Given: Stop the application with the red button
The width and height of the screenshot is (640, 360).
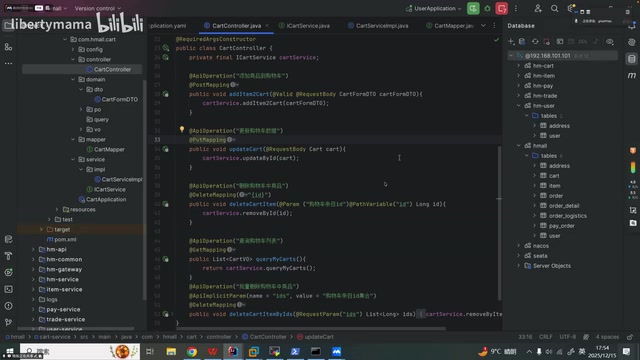Looking at the screenshot, I should (502, 8).
